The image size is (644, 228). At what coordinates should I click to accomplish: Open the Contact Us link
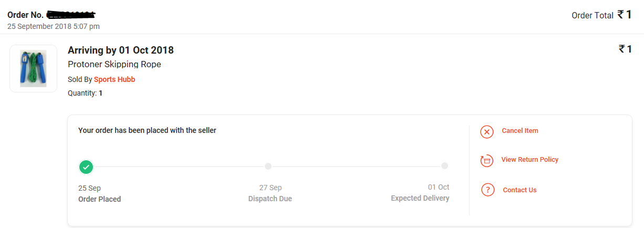(x=520, y=190)
